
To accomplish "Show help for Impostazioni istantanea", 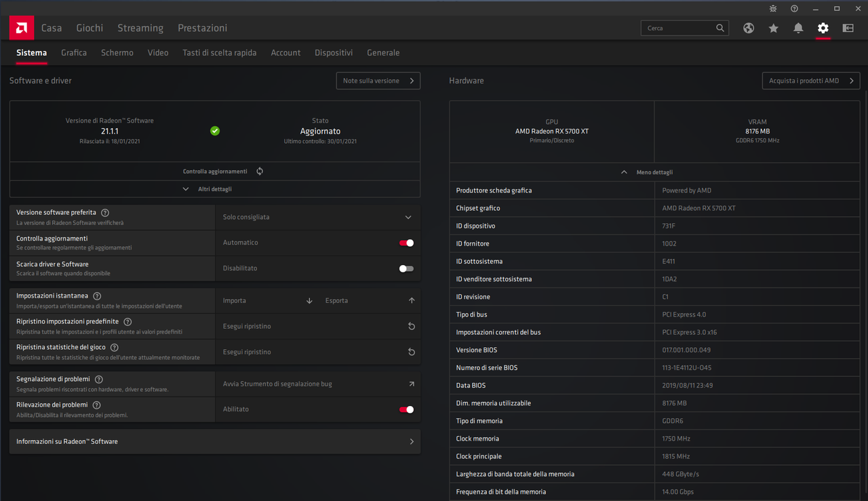I will (97, 296).
